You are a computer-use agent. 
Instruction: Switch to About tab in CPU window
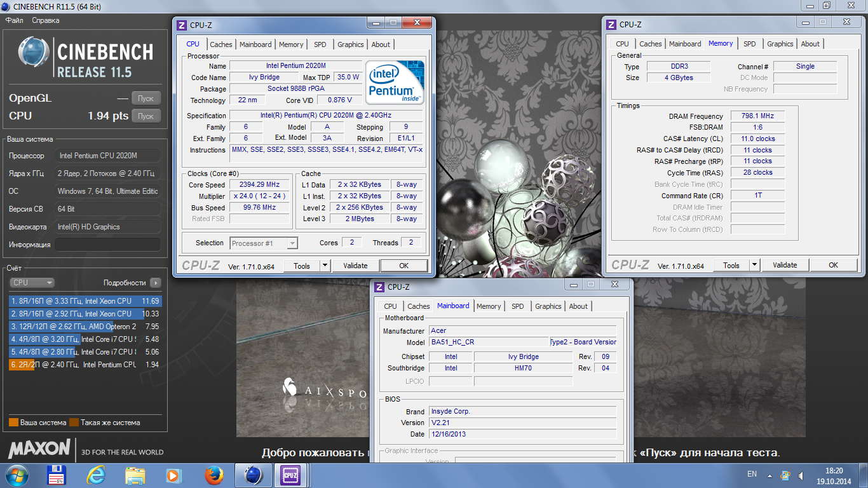coord(381,44)
